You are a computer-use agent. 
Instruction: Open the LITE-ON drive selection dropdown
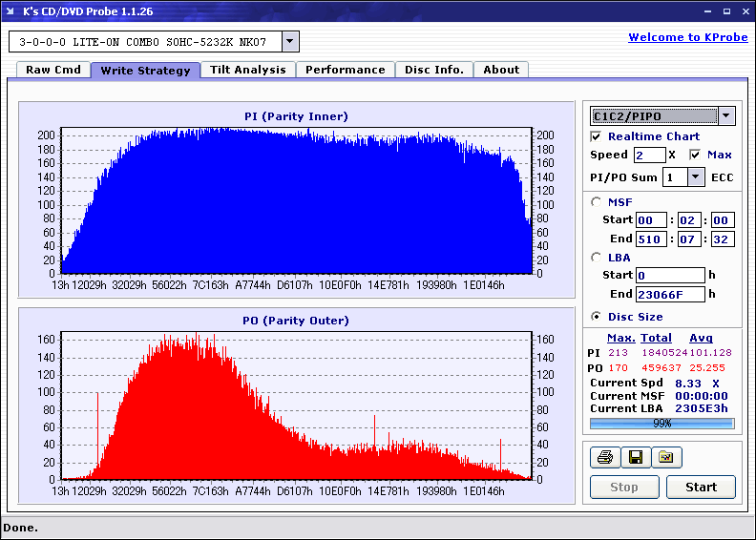coord(290,41)
